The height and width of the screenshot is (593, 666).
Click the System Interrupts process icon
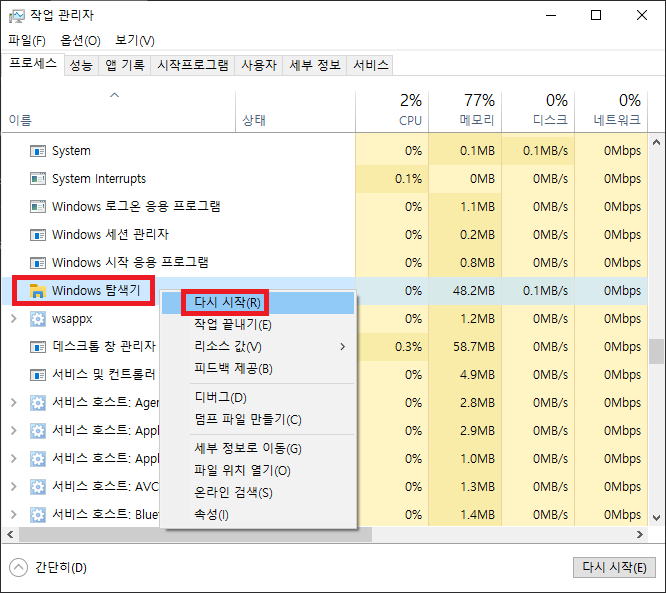[38, 179]
